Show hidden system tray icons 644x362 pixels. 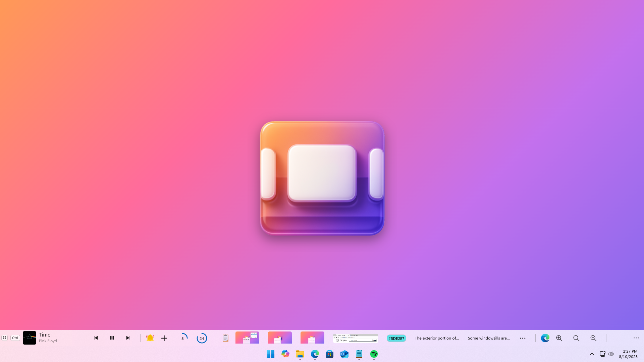click(x=592, y=354)
